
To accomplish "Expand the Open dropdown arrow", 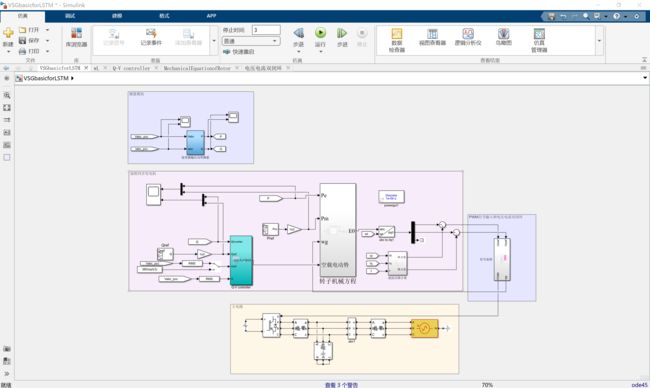I will click(x=47, y=30).
